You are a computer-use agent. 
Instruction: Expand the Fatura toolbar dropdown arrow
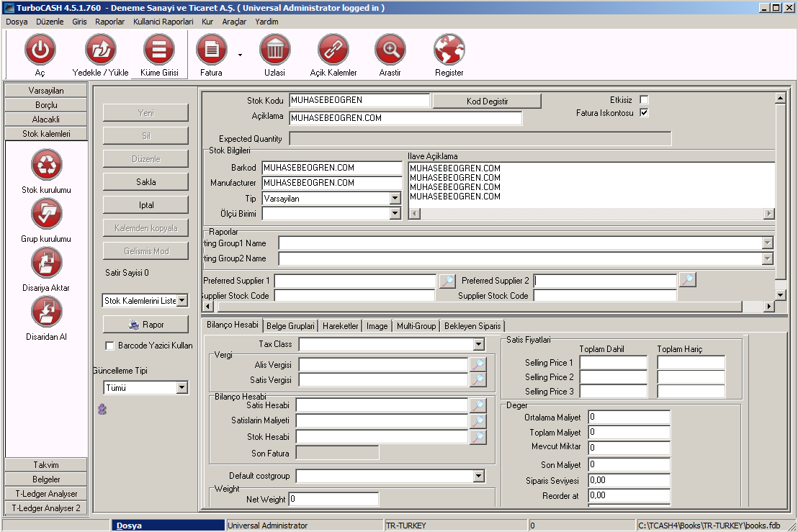[x=241, y=55]
